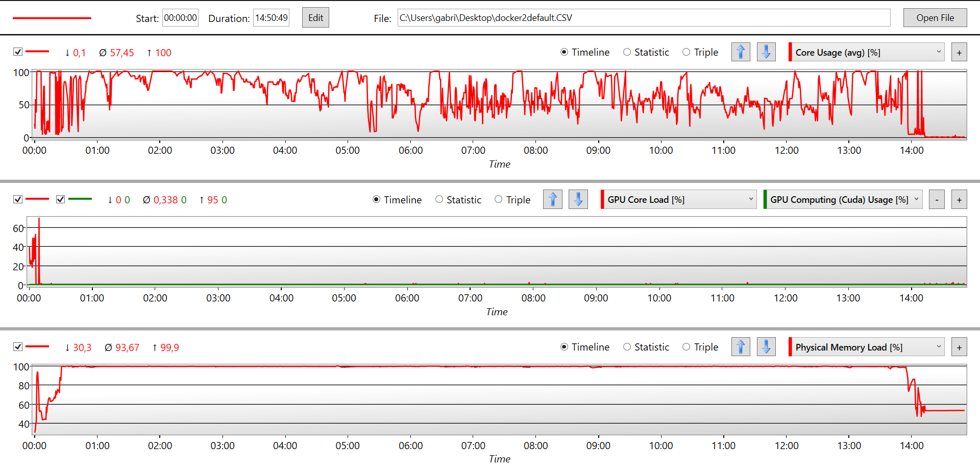Image resolution: width=980 pixels, height=466 pixels.
Task: Click the file path input field
Action: 643,18
